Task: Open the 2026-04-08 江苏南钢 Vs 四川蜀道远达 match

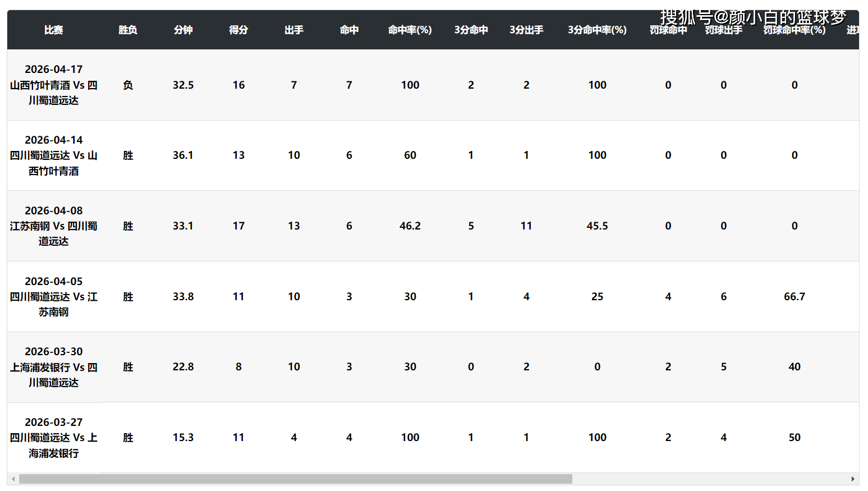Action: [x=54, y=226]
